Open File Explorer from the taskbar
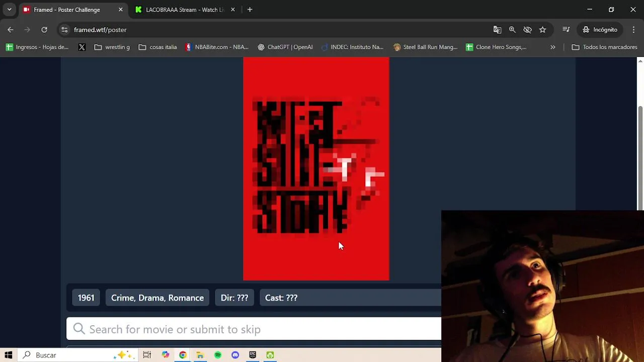The width and height of the screenshot is (644, 362). [200, 355]
